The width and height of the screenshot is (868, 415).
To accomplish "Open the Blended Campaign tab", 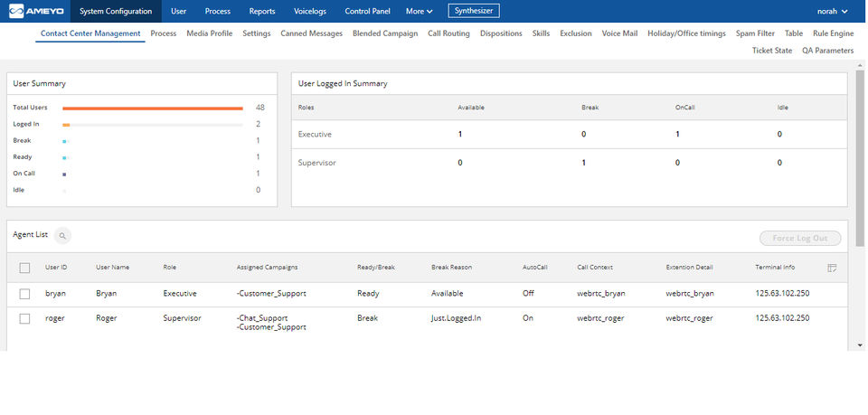I will tap(385, 33).
